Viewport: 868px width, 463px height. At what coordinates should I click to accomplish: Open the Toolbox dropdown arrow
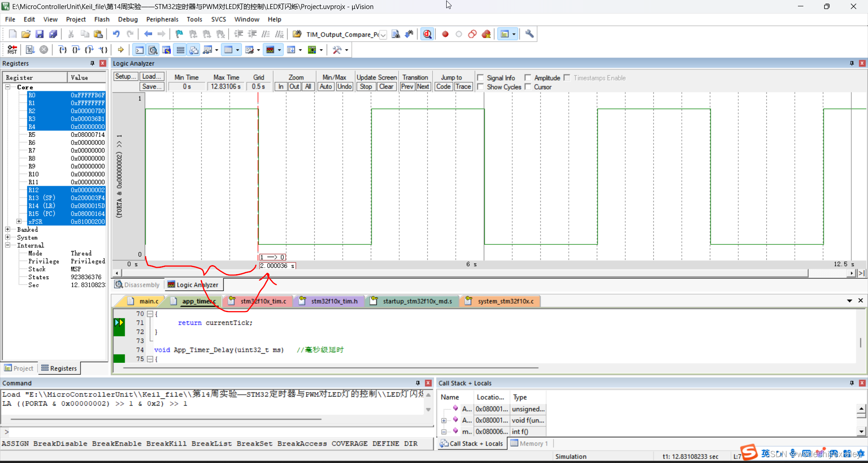(347, 50)
